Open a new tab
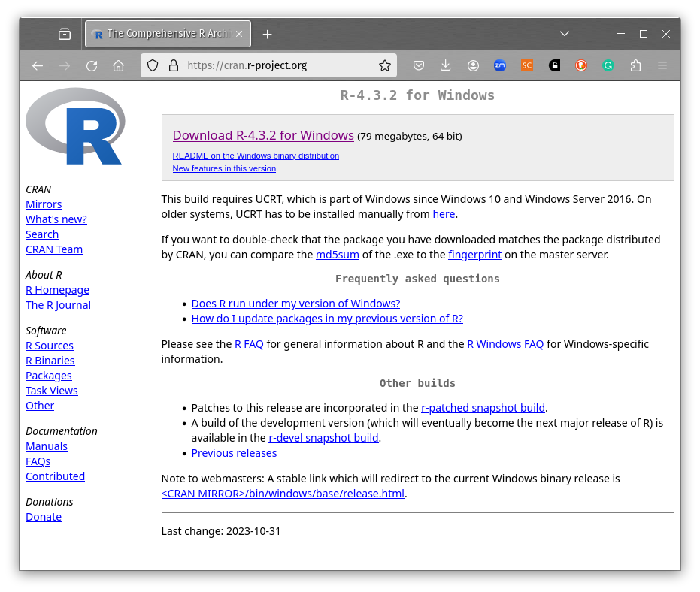Image resolution: width=700 pixels, height=592 pixels. (268, 34)
